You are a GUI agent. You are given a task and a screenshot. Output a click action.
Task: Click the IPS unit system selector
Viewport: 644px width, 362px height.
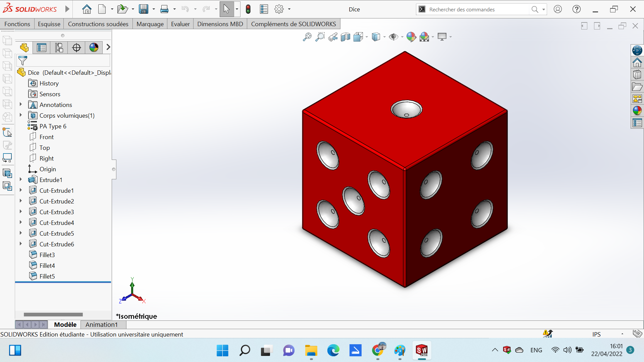click(596, 334)
